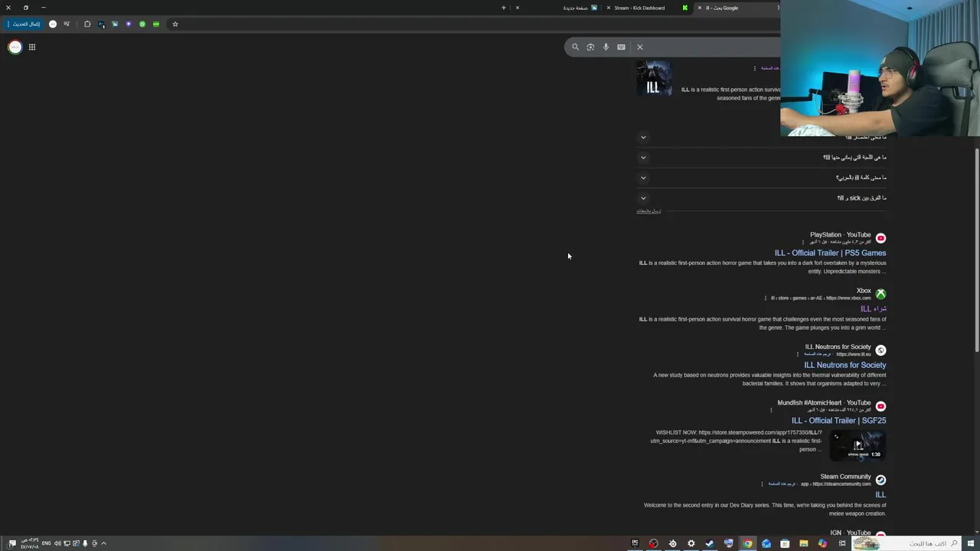The image size is (980, 551).
Task: Open the settings gear taskbar icon
Action: (x=691, y=543)
